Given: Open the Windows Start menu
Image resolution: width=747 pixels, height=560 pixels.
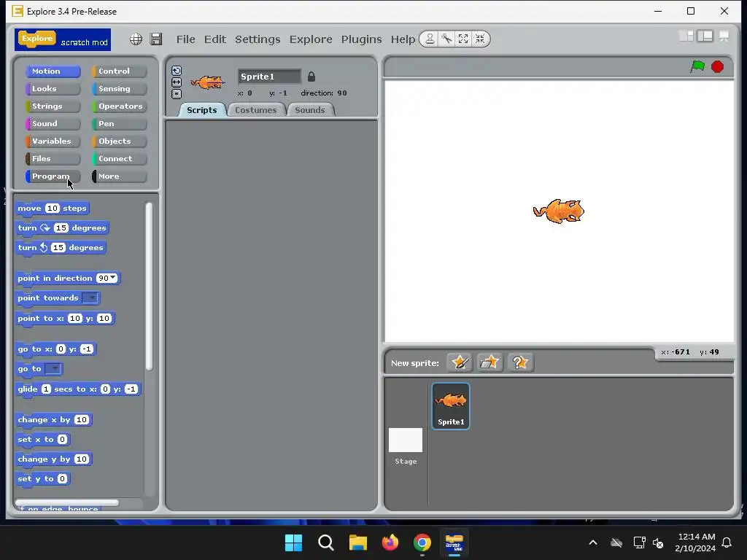Looking at the screenshot, I should tap(293, 542).
